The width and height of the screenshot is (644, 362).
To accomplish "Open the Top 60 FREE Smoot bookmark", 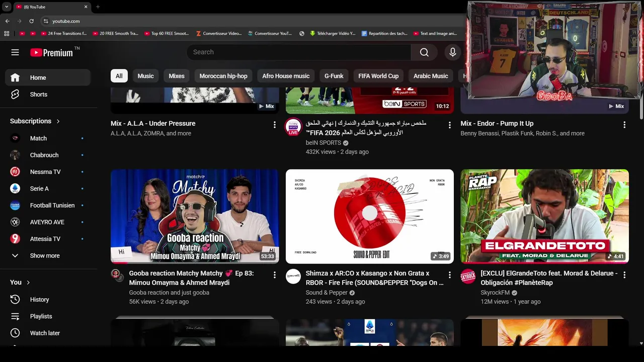I will [x=167, y=34].
